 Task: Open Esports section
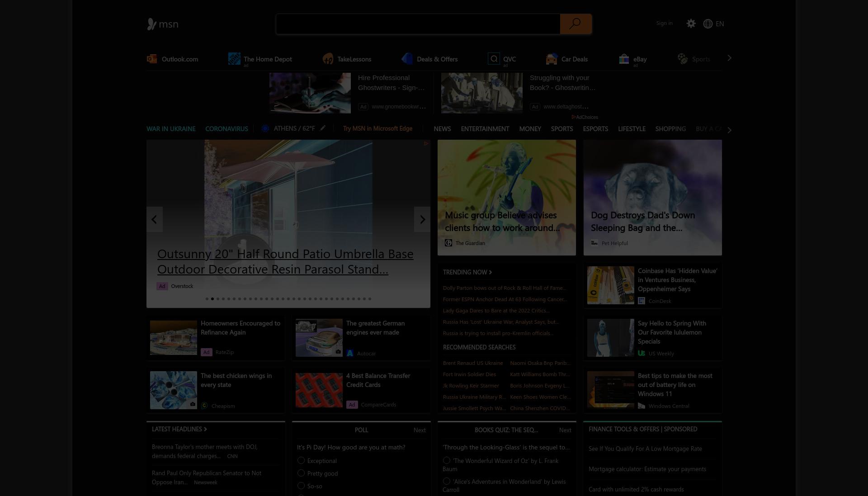tap(595, 129)
